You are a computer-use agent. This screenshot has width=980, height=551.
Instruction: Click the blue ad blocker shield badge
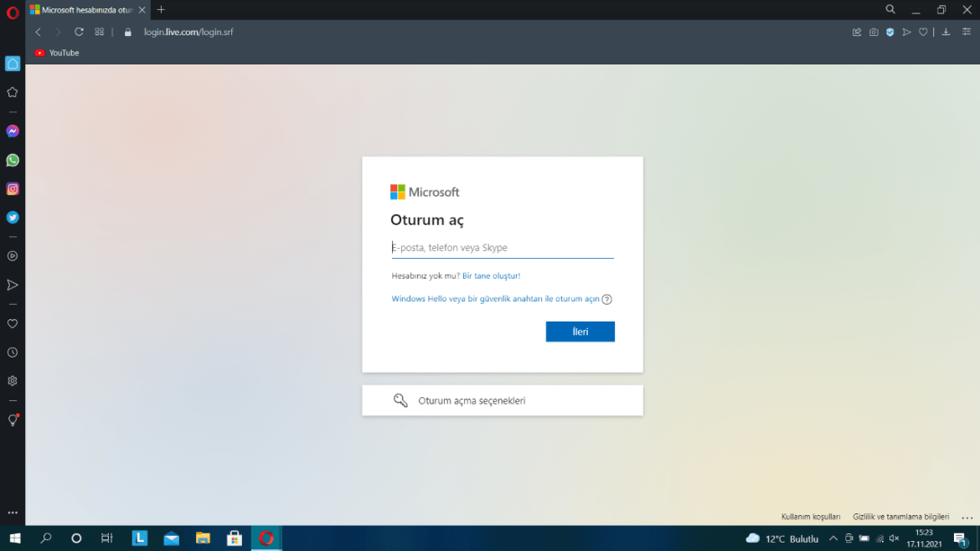coord(890,32)
